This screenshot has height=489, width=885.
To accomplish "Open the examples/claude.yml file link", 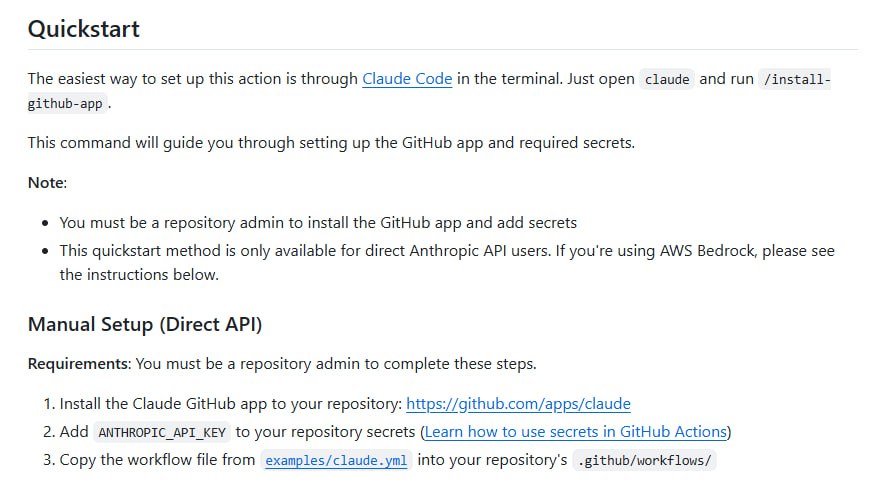I will click(336, 460).
